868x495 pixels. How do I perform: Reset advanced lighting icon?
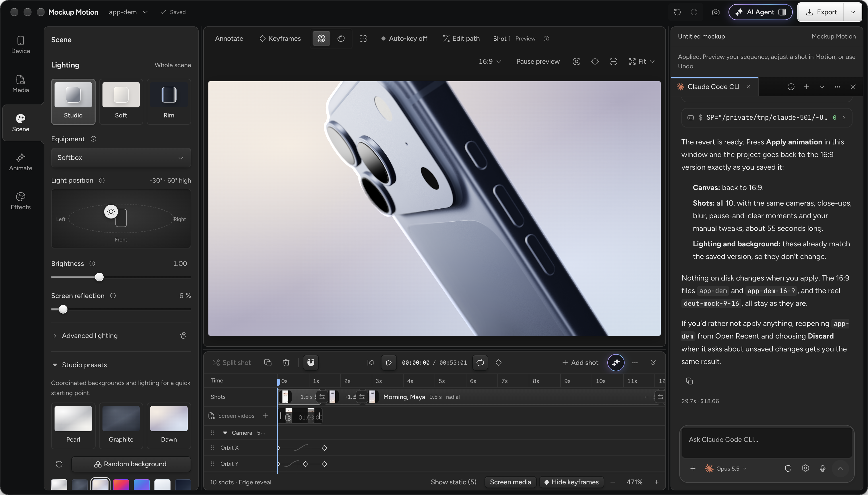tap(183, 336)
